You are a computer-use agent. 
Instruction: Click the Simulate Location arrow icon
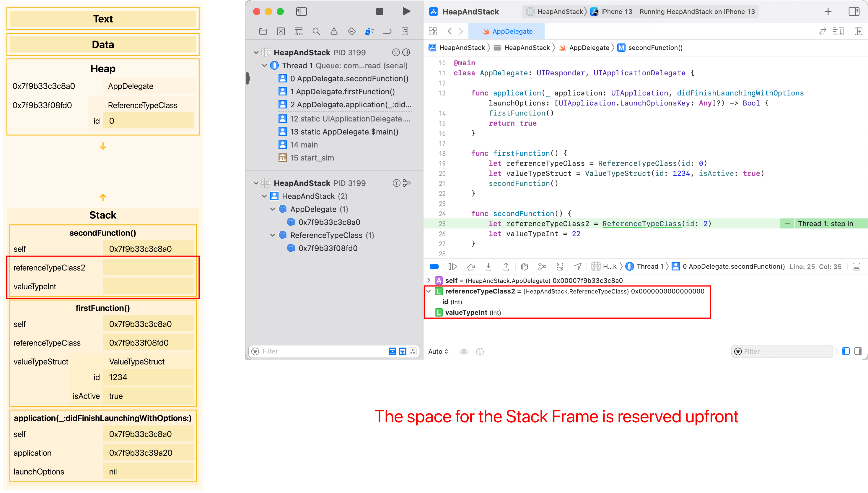[577, 267]
